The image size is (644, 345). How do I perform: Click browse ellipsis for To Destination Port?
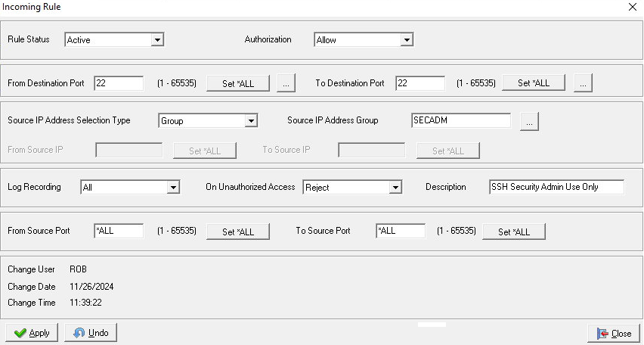tap(581, 84)
